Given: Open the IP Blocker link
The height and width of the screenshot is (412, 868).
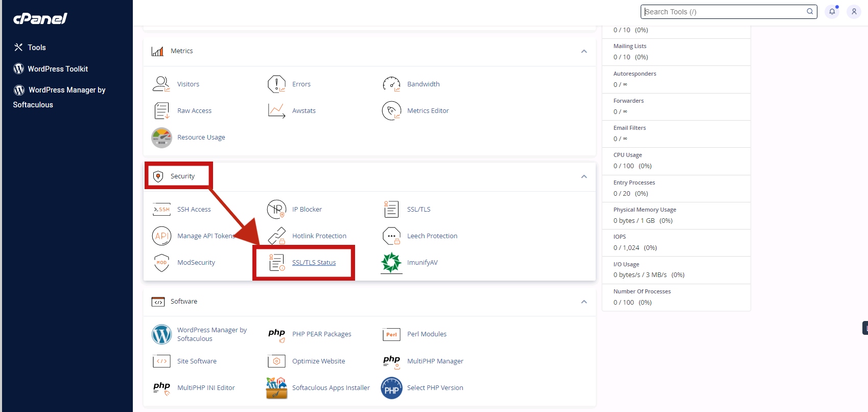Looking at the screenshot, I should tap(307, 209).
